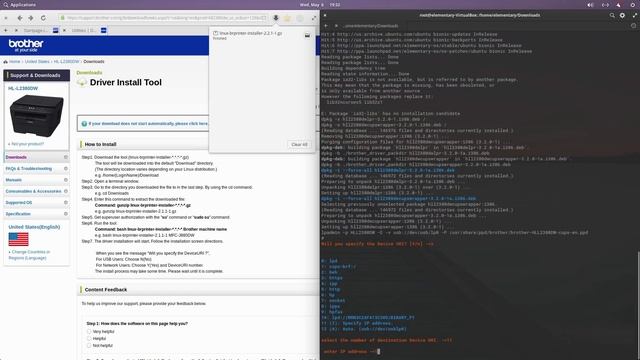Image resolution: width=640 pixels, height=360 pixels.
Task: Open the Applications menu in top panel
Action: [x=19, y=5]
